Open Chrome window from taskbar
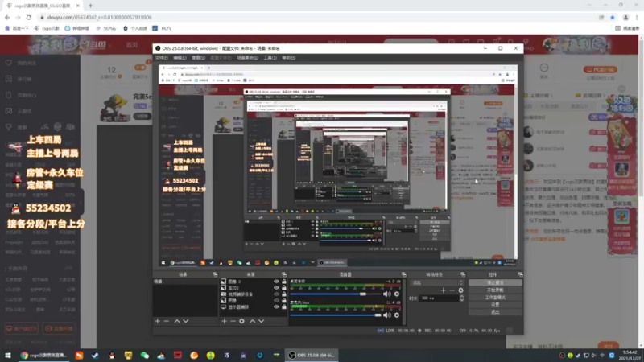644x362 pixels. pos(43,355)
